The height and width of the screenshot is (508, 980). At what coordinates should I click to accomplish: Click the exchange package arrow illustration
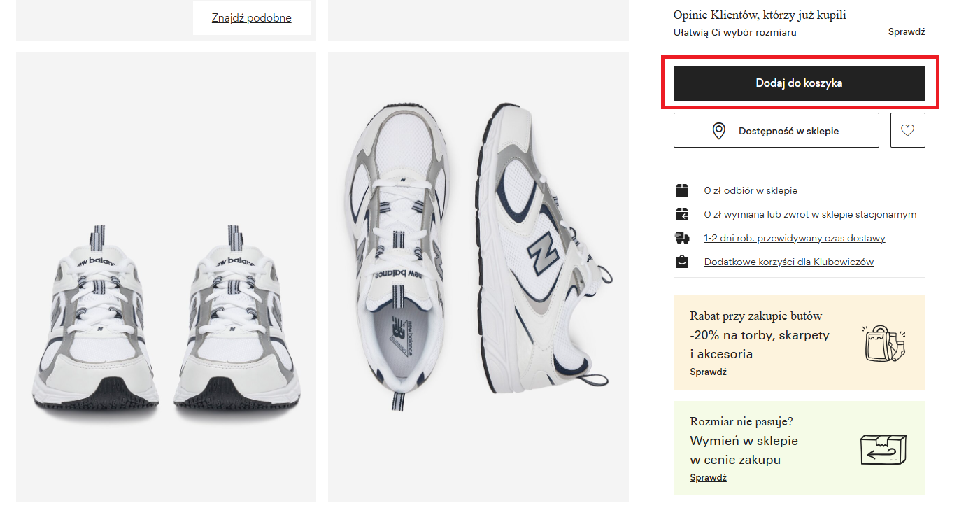[883, 449]
